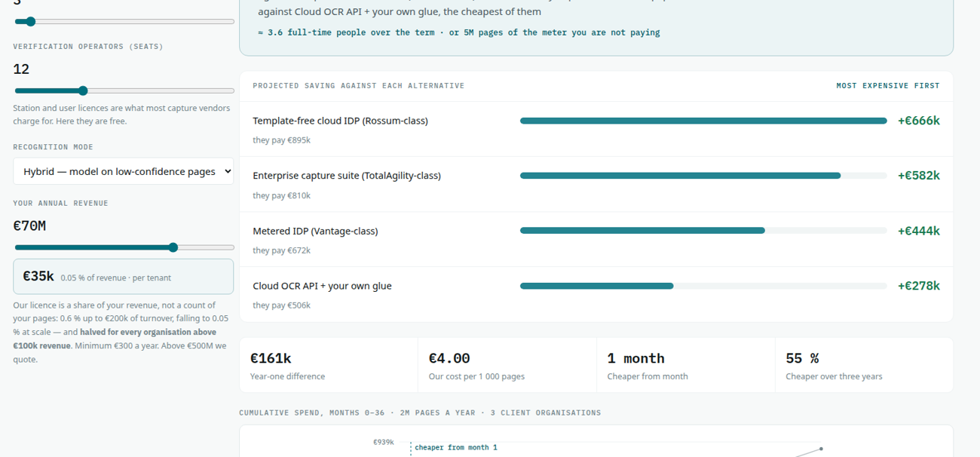
Task: Click the '1 month' cheaper-from figure
Action: [635, 358]
